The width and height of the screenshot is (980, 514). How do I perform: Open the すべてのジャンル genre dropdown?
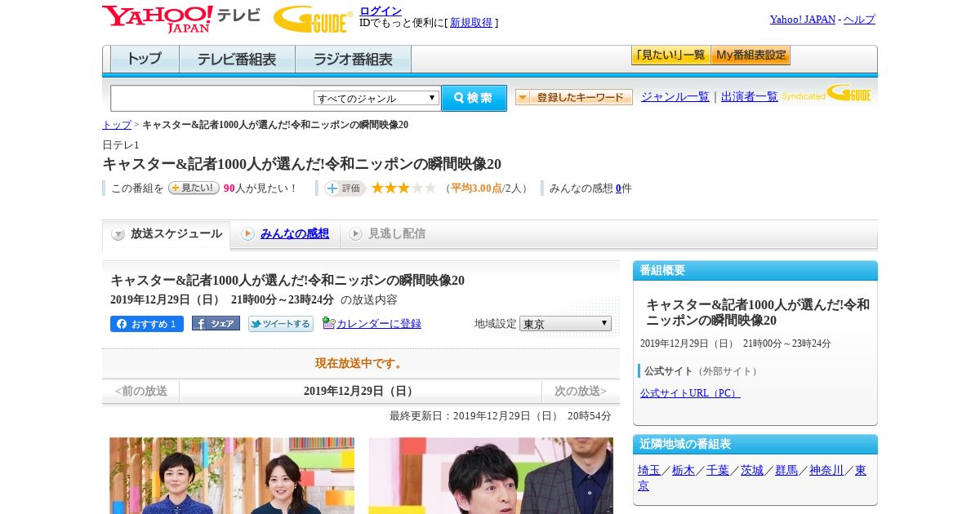[376, 98]
